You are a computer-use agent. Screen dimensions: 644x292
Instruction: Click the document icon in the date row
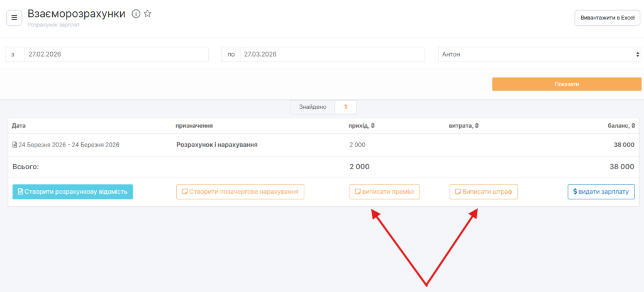click(15, 145)
